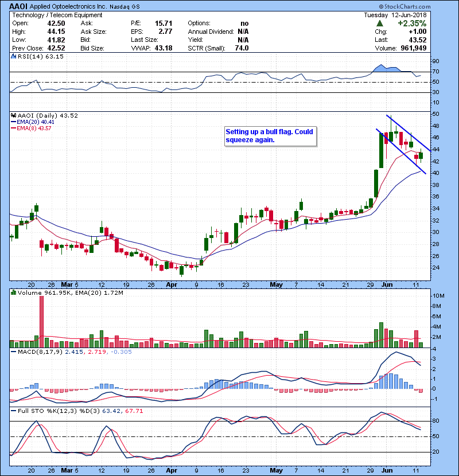Click the Open value 42.50
Image resolution: width=459 pixels, height=476 pixels.
coord(56,24)
